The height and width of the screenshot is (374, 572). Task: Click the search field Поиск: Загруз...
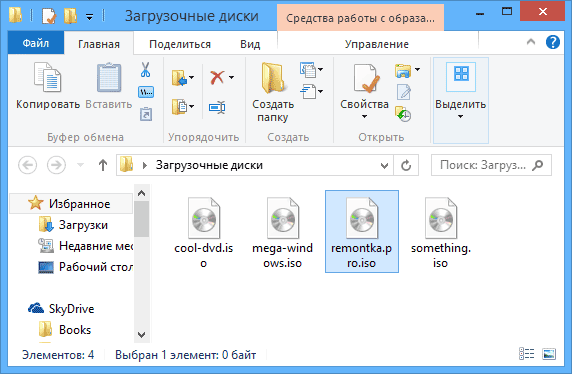(491, 165)
